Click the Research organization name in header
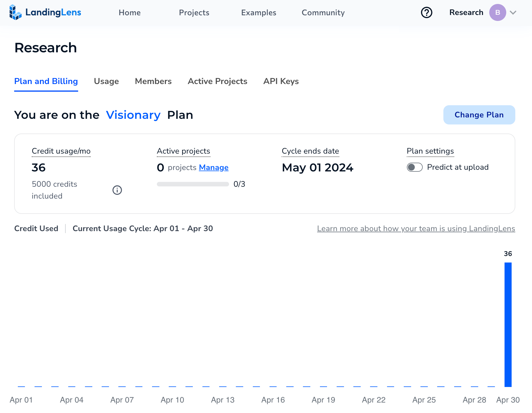The width and height of the screenshot is (532, 413). (466, 12)
